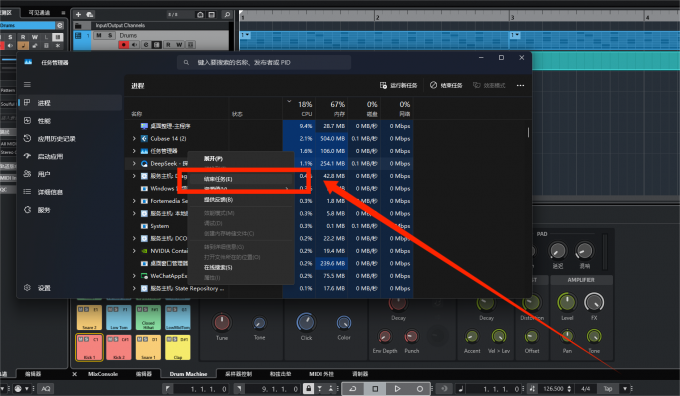The image size is (680, 396).
Task: Click the Cubase 14 process icon
Action: coord(144,139)
